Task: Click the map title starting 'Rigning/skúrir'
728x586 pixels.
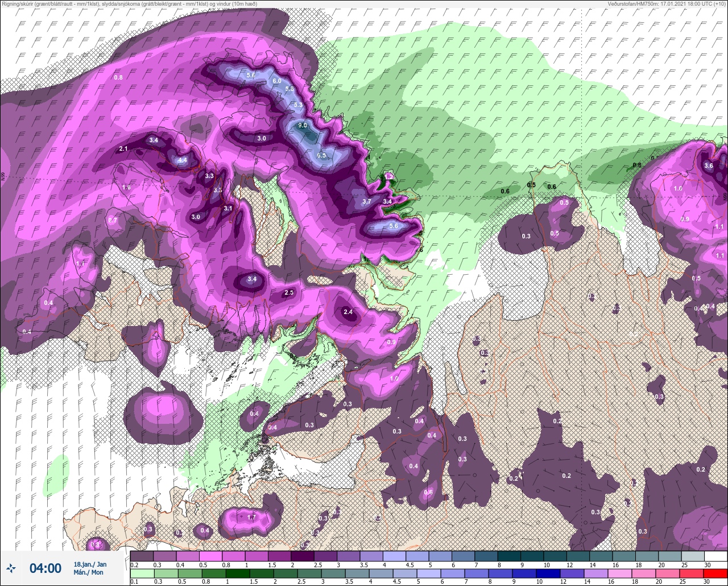Action: [129, 3]
